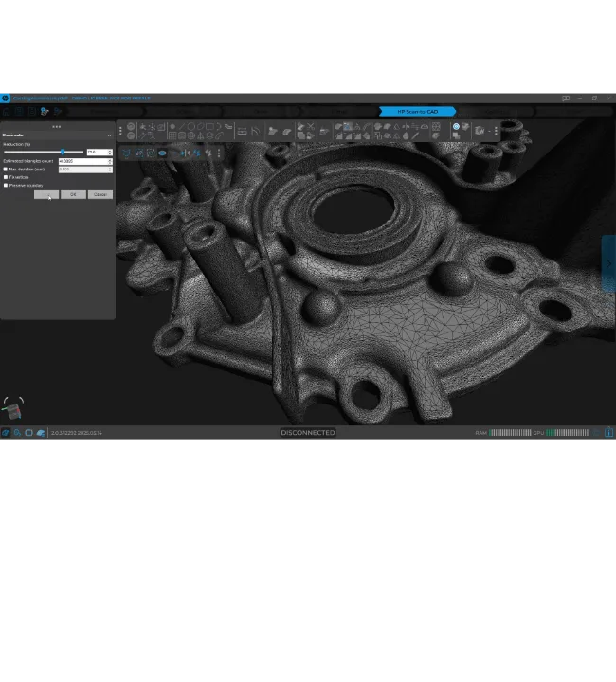The image size is (616, 682).
Task: Click the scissors cut icon in toolbar
Action: click(310, 127)
